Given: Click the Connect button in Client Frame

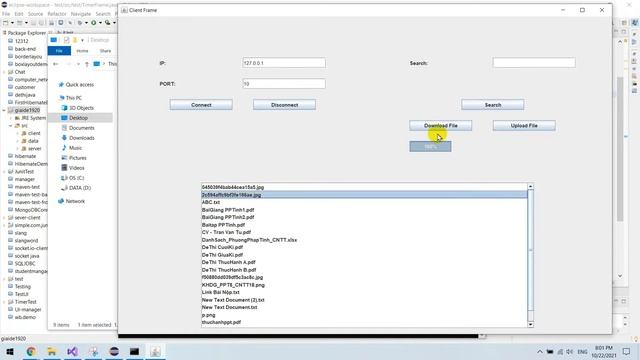Looking at the screenshot, I should coord(201,105).
